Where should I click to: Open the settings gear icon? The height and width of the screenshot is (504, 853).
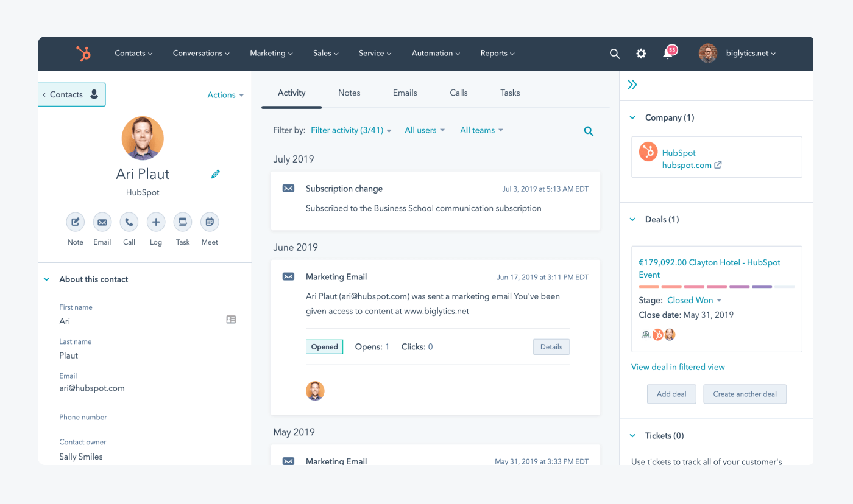(641, 54)
